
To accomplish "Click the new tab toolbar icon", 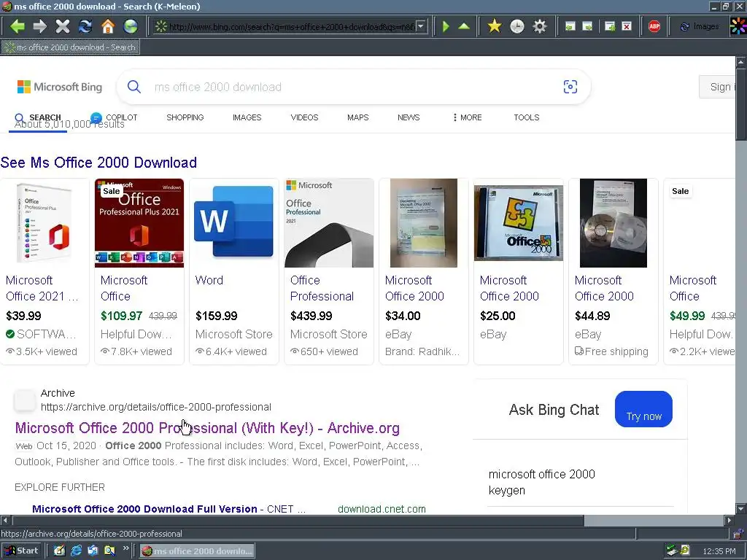I will pyautogui.click(x=610, y=27).
